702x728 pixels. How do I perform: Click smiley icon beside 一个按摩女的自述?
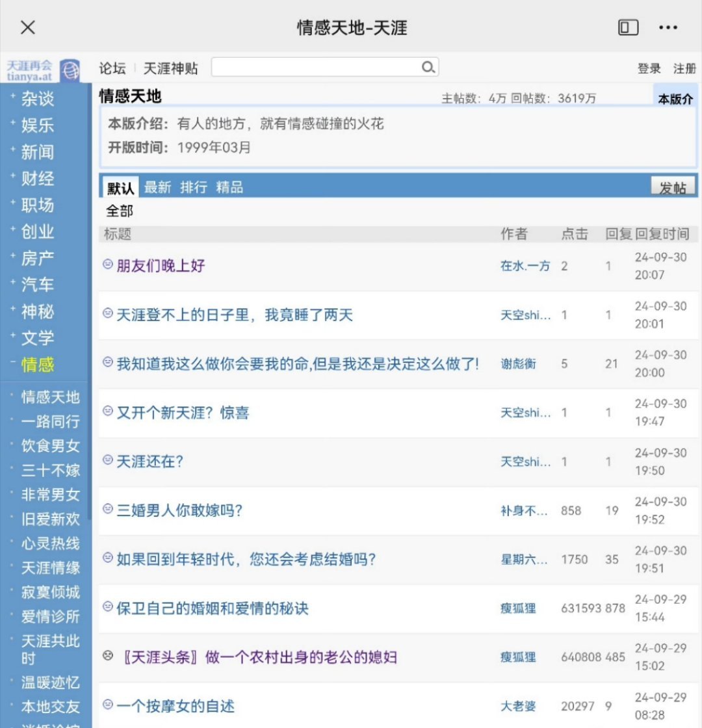[x=108, y=705]
